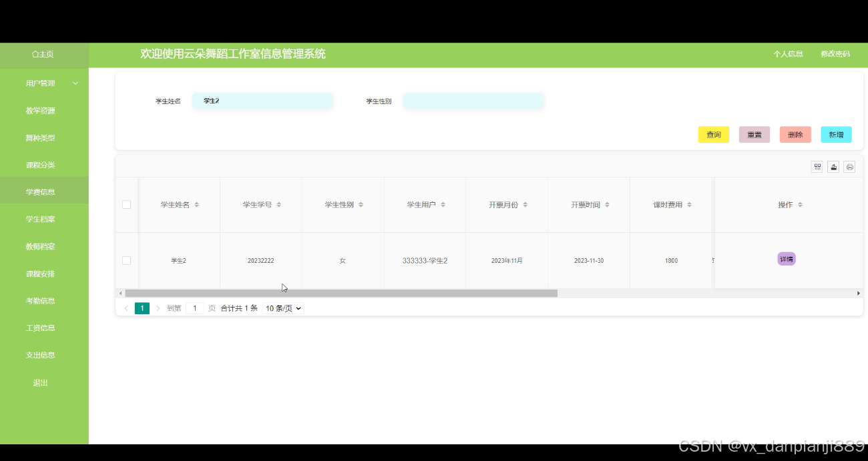868x461 pixels.
Task: Click the previous page arrow
Action: click(x=126, y=308)
